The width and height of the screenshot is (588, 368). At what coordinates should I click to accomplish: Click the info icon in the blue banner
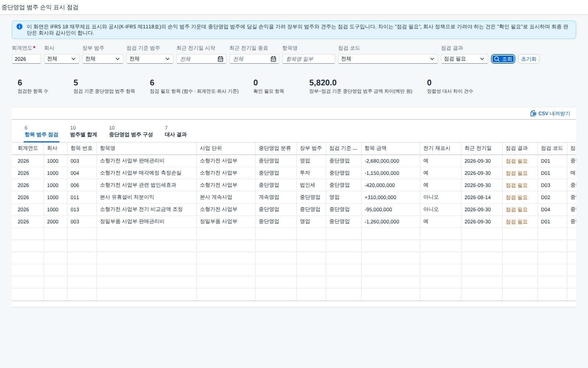19,26
